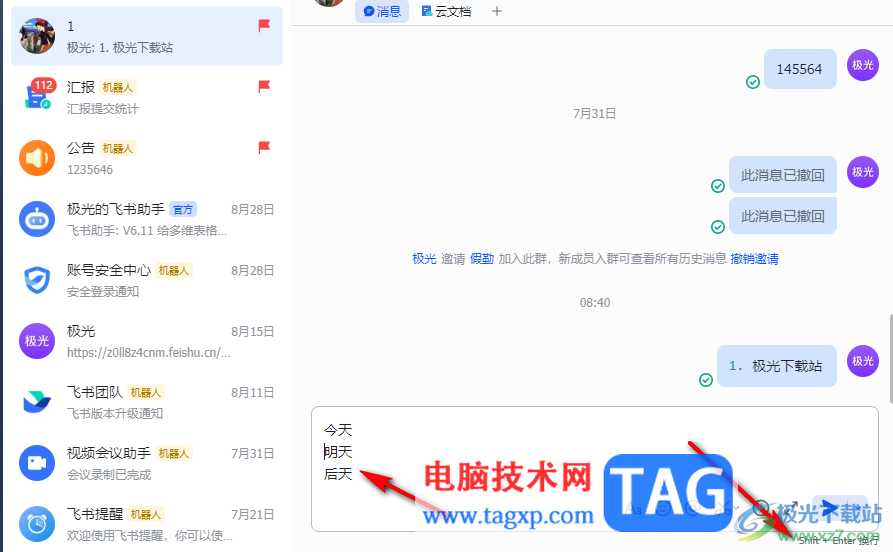The image size is (893, 552).
Task: Click the 后天 line in message input
Action: coord(338,473)
